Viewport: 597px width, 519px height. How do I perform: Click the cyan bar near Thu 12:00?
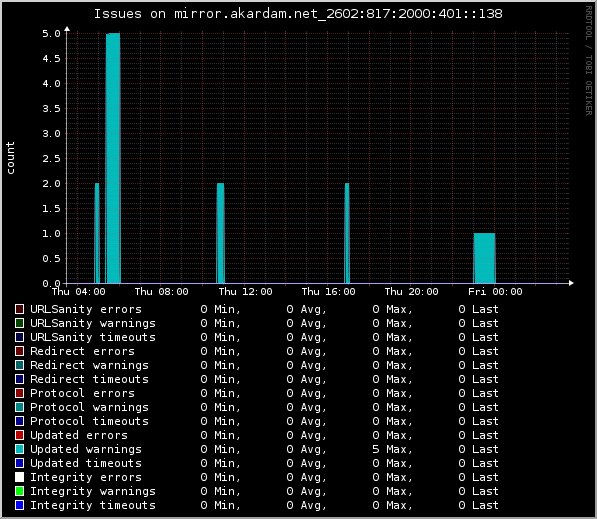220,233
